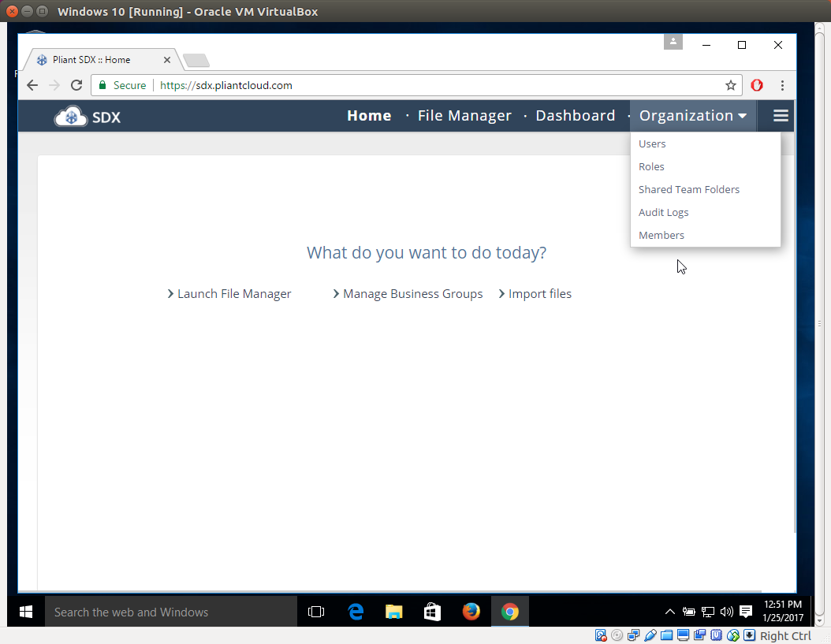The image size is (831, 644).
Task: Click the VirtualBox Right Ctrl host key indicator
Action: 785,635
